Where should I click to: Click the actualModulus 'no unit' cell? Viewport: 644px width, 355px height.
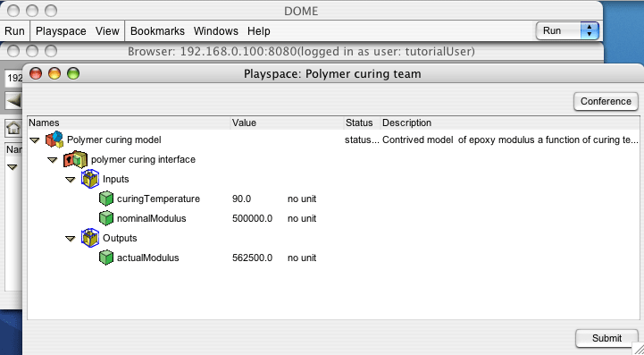pyautogui.click(x=302, y=258)
